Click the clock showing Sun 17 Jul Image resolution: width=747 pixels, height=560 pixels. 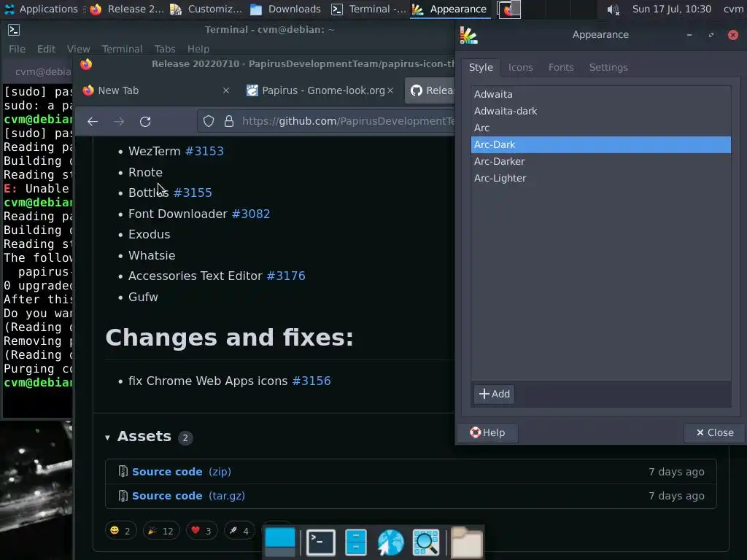tap(671, 9)
